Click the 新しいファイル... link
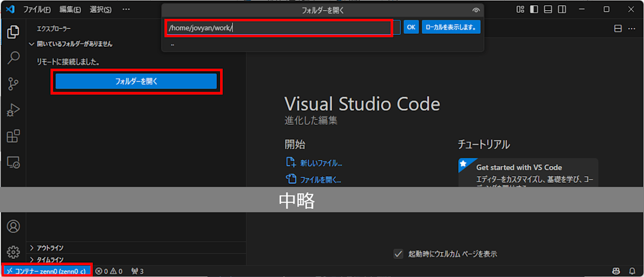This screenshot has width=644, height=277. (321, 163)
